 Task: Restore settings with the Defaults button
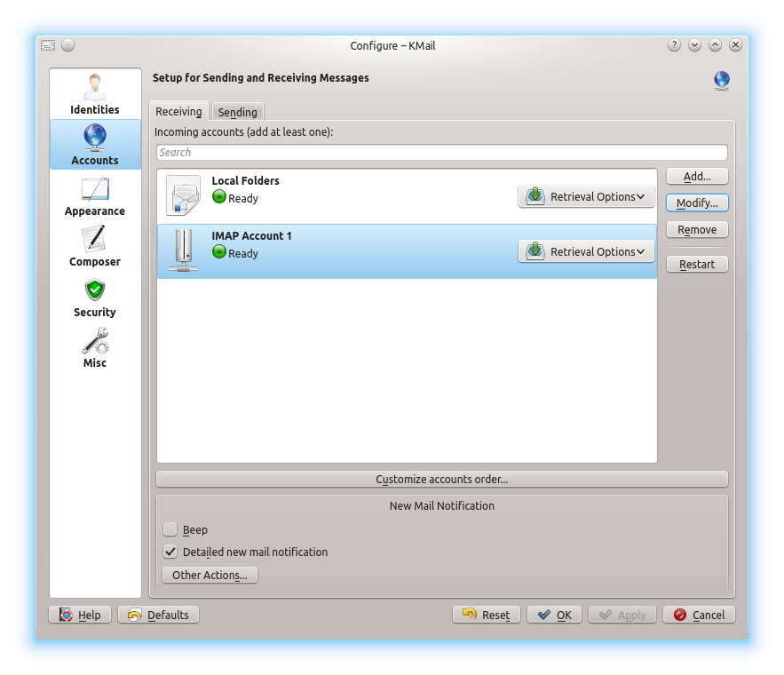tap(159, 615)
